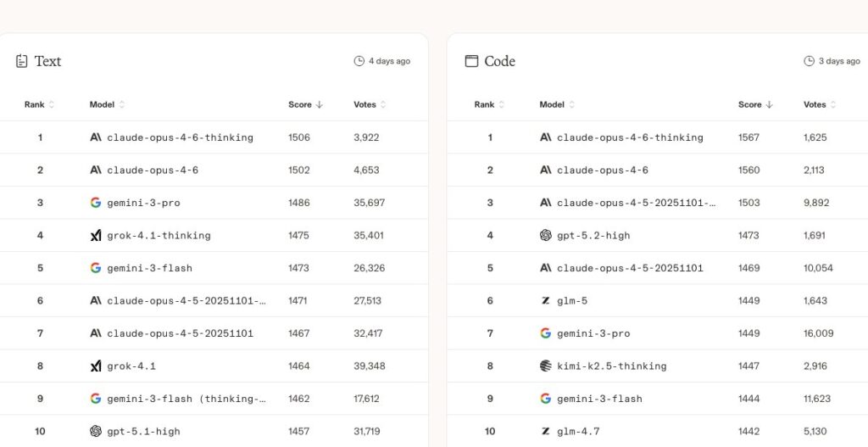Click Kimi logo beside kimi-k2.5-thinking
Image resolution: width=868 pixels, height=447 pixels.
click(546, 366)
